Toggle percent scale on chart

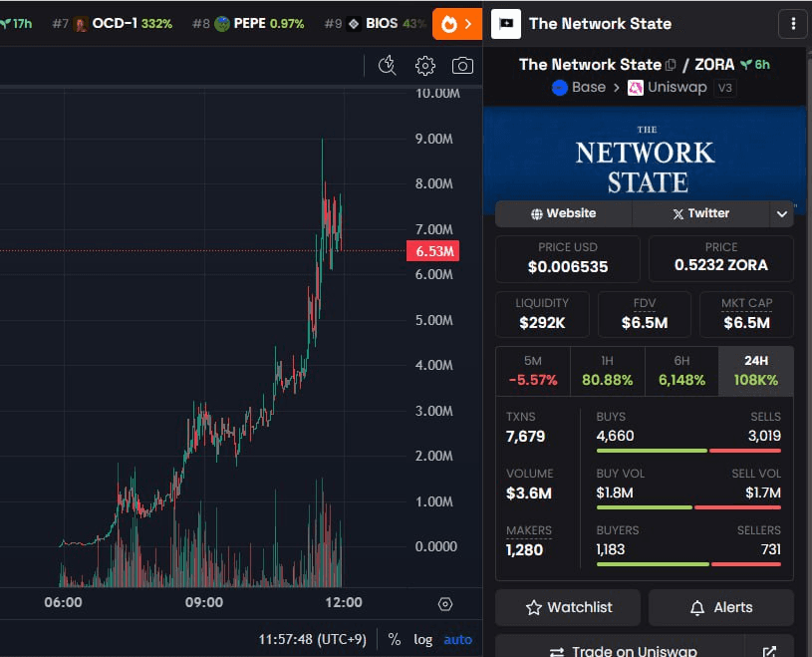coord(395,640)
